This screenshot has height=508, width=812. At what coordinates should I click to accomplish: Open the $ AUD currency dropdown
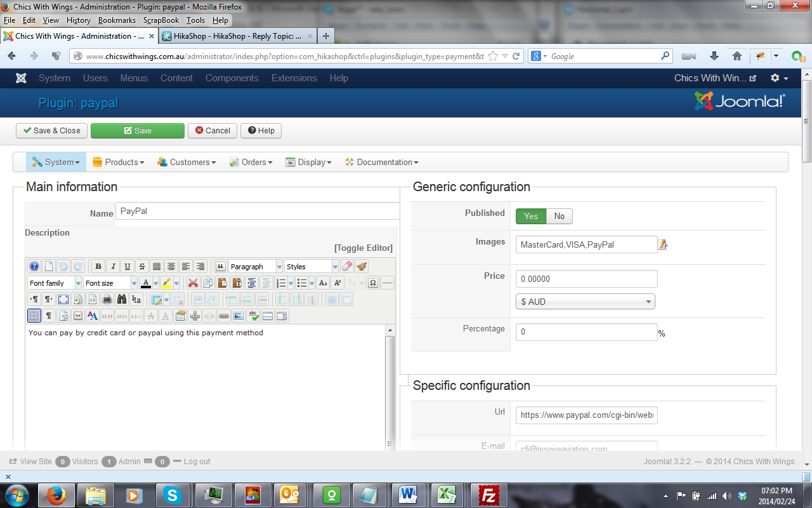pos(586,302)
